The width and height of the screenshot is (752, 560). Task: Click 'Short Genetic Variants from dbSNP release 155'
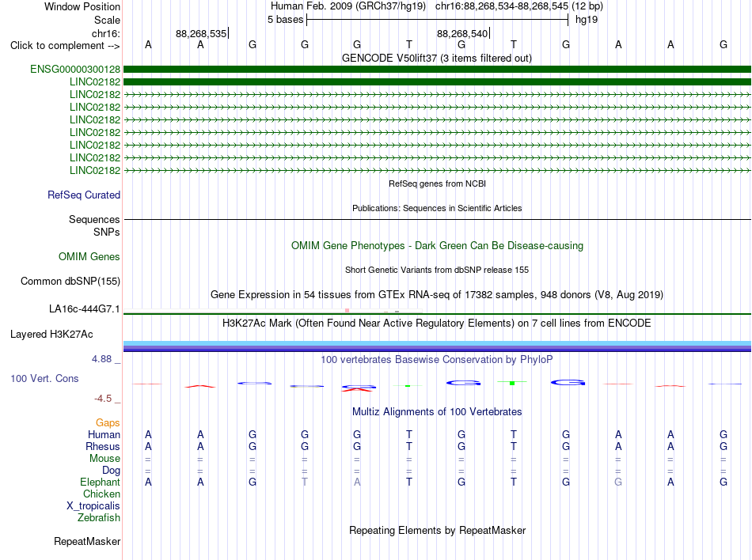click(437, 270)
